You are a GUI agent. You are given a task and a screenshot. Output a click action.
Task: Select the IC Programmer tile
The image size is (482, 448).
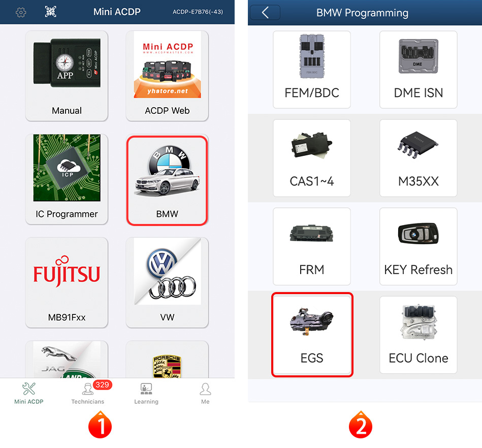(x=67, y=179)
